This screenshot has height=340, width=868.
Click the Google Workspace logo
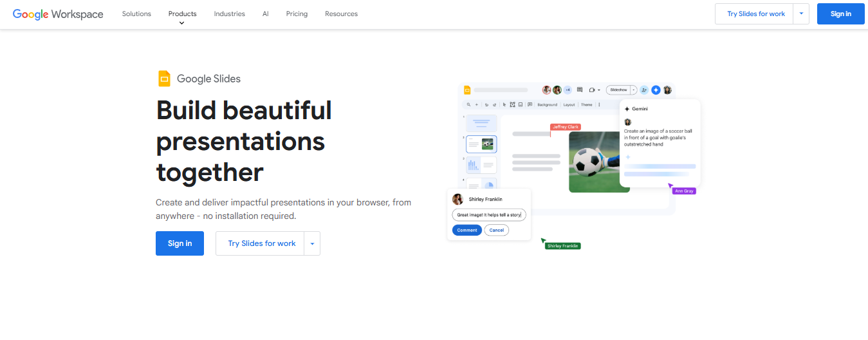[x=58, y=14]
